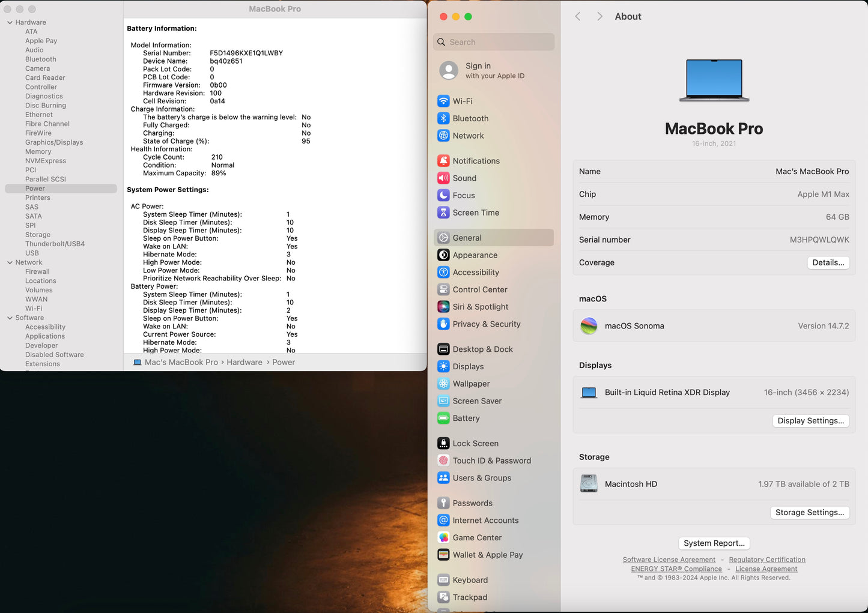The height and width of the screenshot is (613, 868).
Task: Select the Notifications settings icon
Action: point(477,160)
